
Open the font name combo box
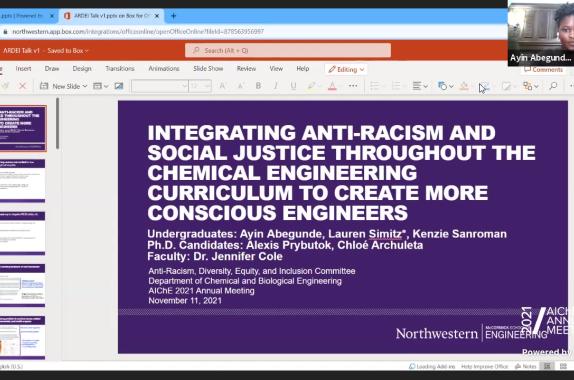click(160, 86)
